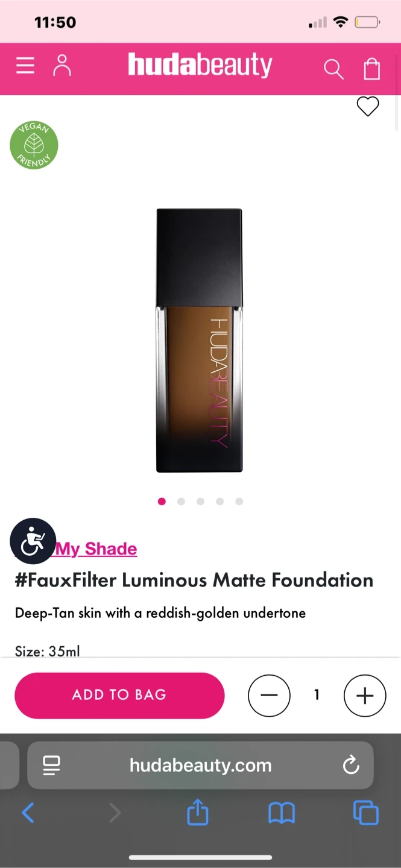Increase quantity with plus button
The height and width of the screenshot is (868, 401).
click(365, 696)
